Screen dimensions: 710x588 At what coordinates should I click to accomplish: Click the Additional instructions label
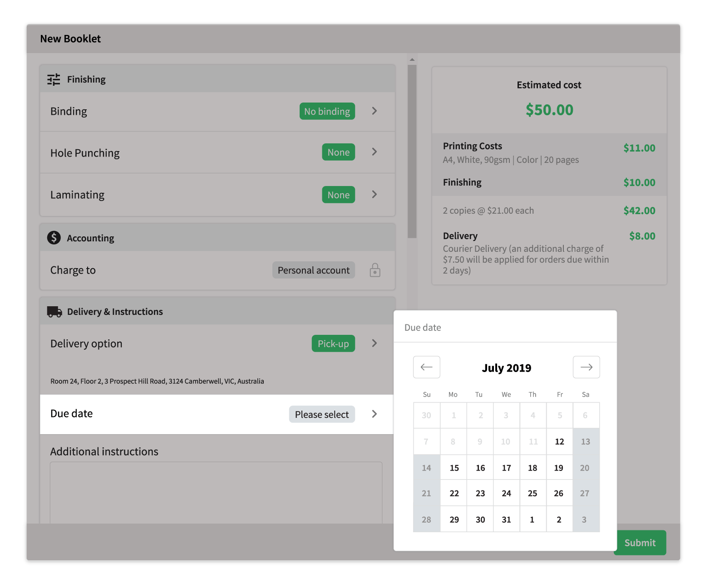(104, 451)
